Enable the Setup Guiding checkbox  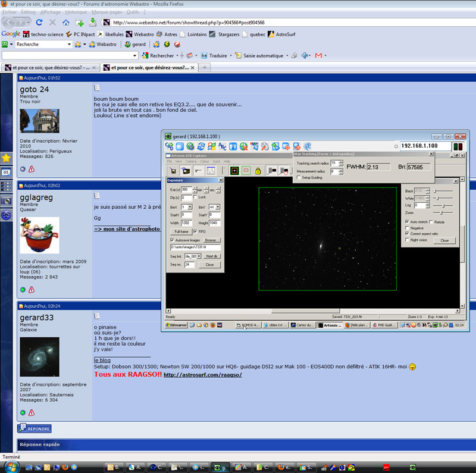tap(299, 177)
